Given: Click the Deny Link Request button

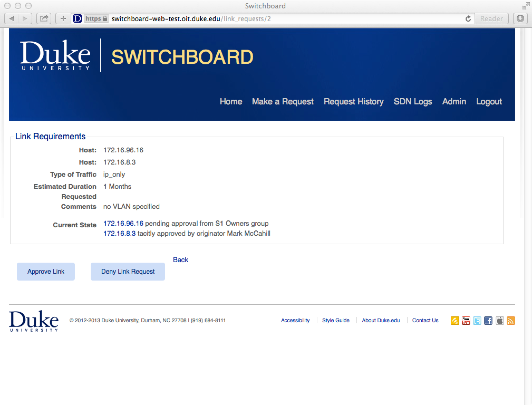Looking at the screenshot, I should point(128,271).
